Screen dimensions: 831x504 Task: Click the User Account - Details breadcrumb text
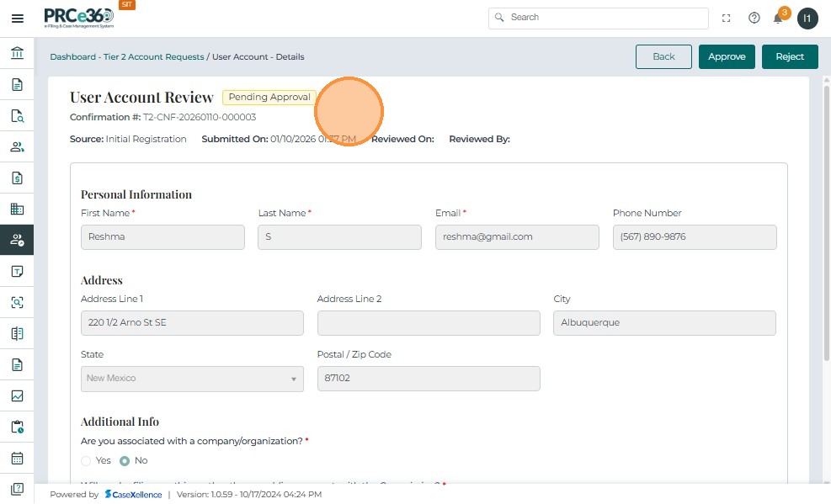coord(258,56)
